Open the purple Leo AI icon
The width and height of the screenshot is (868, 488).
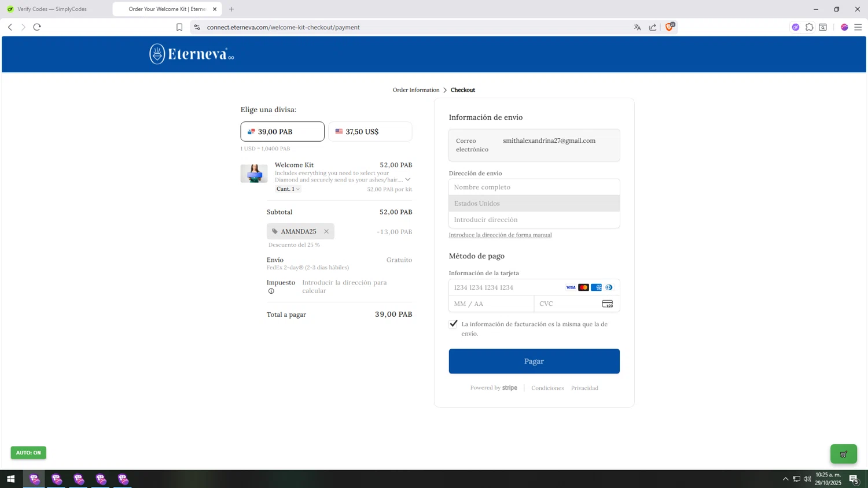(796, 27)
